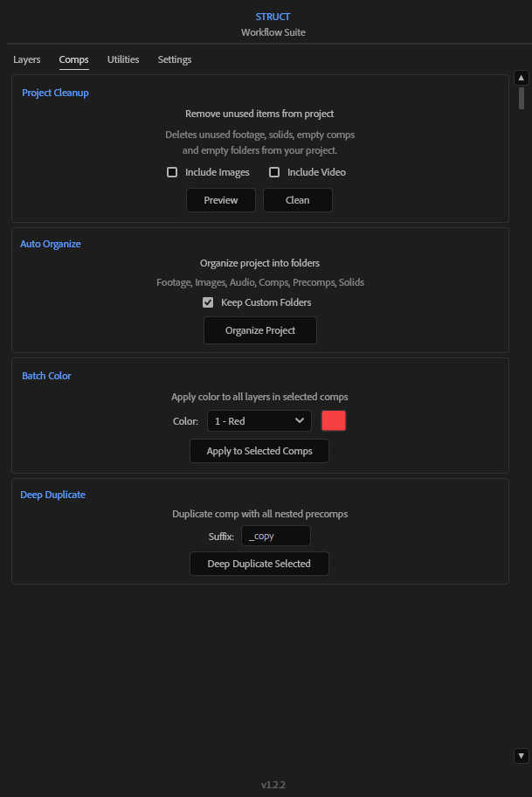Select the Comps tab

pos(73,59)
